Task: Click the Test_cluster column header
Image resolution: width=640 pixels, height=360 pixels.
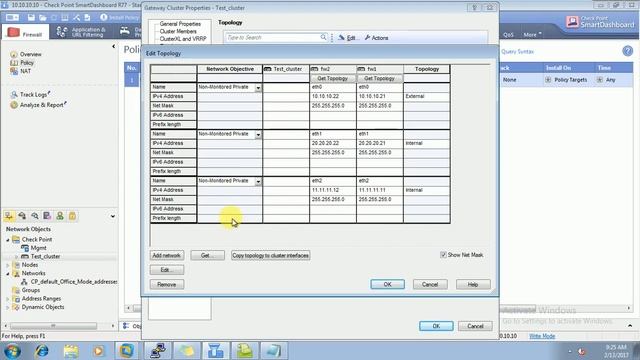Action: (x=286, y=69)
